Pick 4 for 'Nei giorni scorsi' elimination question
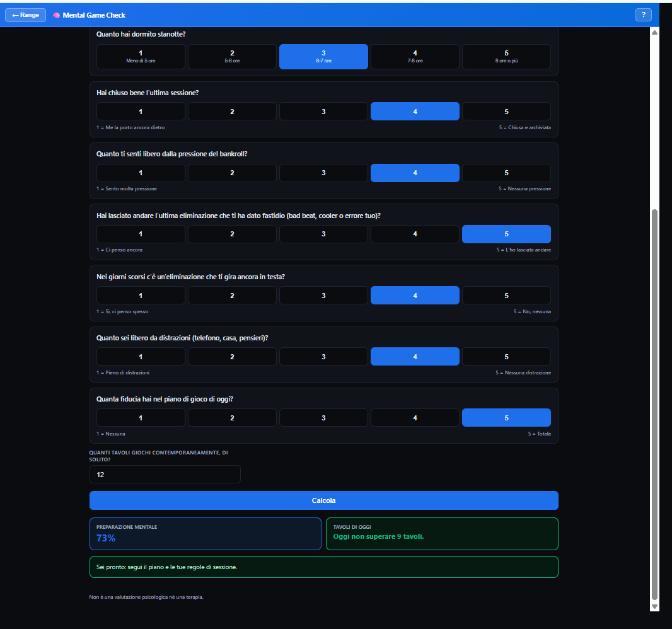This screenshot has width=672, height=629. tap(415, 295)
